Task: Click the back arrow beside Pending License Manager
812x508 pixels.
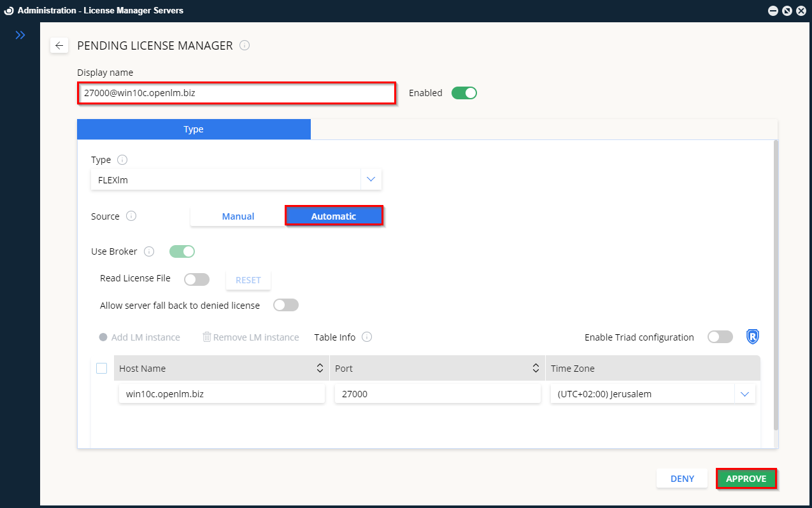Action: [x=59, y=45]
